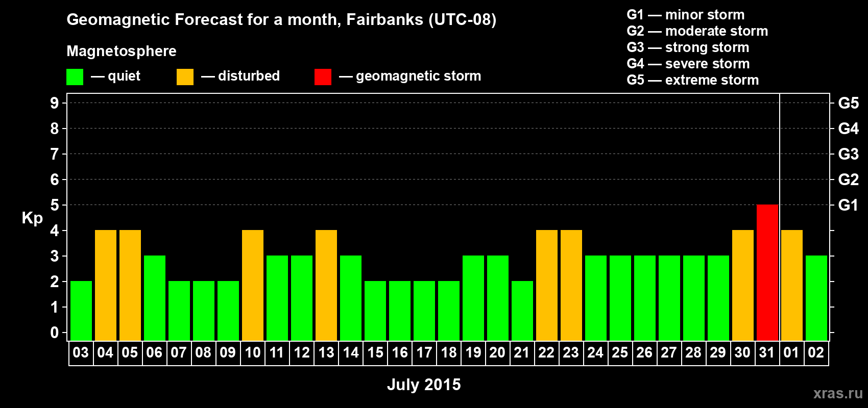Select the green bar above day 03
The height and width of the screenshot is (408, 868).
click(x=81, y=311)
